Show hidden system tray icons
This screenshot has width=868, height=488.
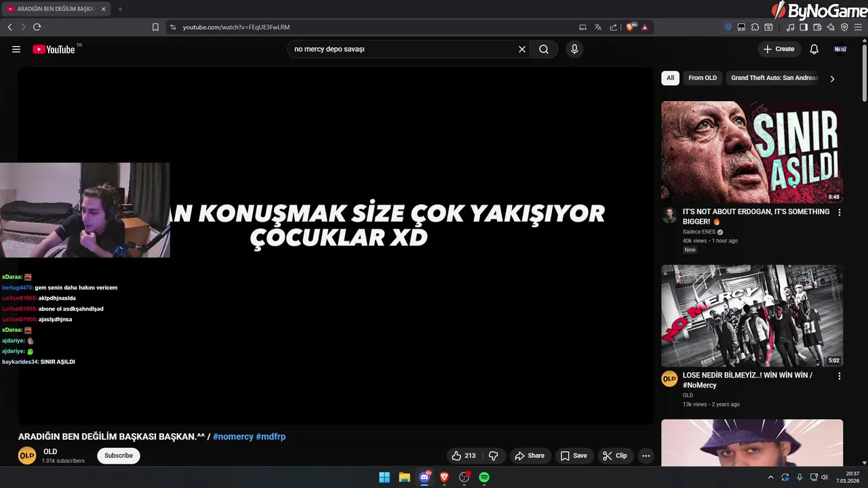(770, 477)
